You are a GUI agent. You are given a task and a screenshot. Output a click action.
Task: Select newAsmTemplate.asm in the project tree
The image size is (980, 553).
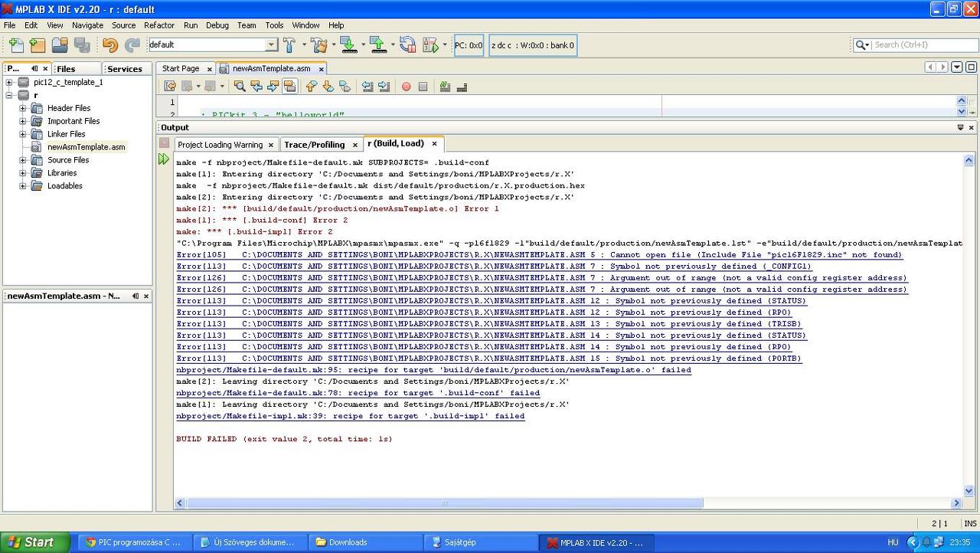click(86, 147)
